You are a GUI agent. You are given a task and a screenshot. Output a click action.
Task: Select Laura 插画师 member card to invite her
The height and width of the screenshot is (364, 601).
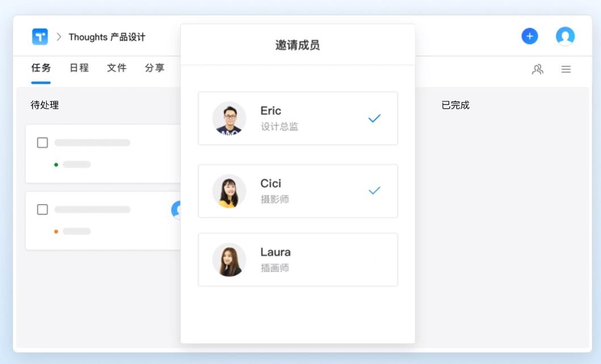(x=298, y=259)
